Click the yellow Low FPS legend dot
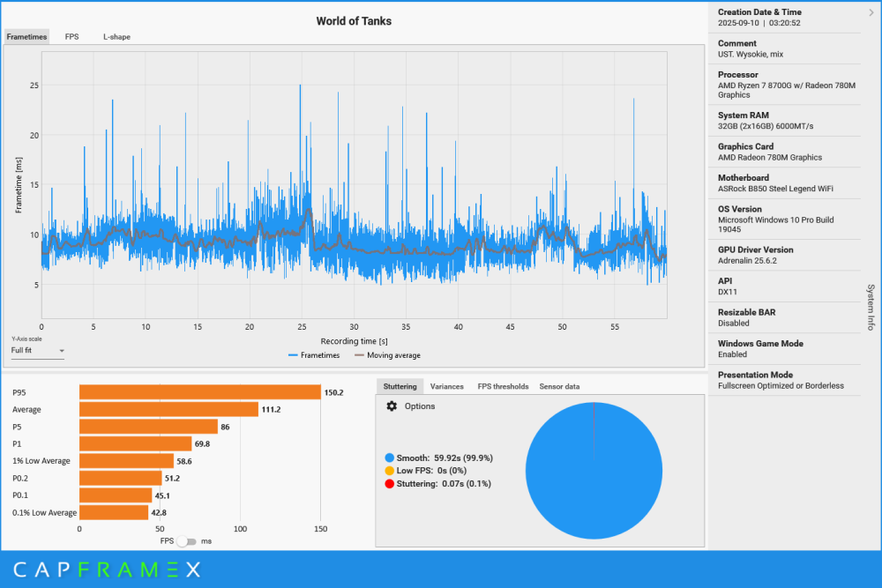Viewport: 882px width, 588px height. (389, 471)
